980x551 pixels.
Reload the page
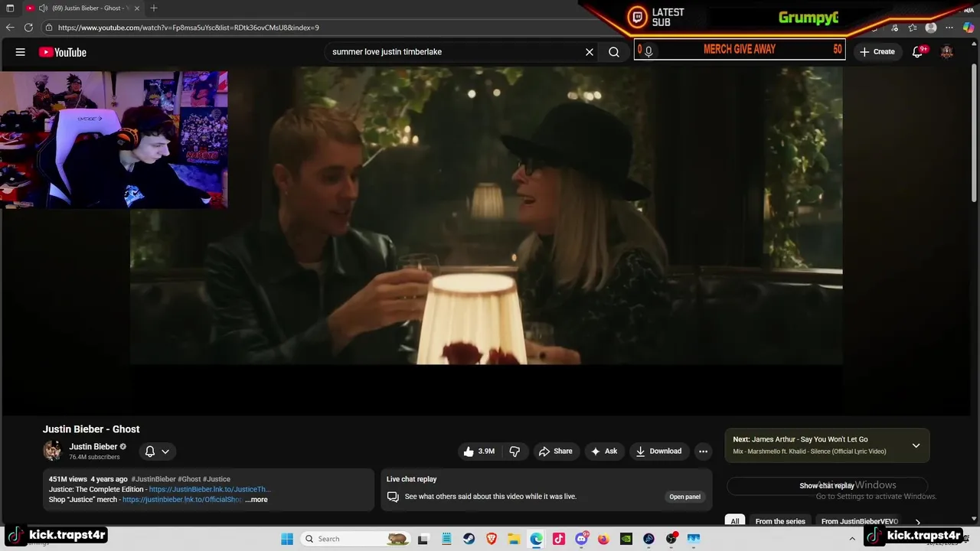point(28,28)
